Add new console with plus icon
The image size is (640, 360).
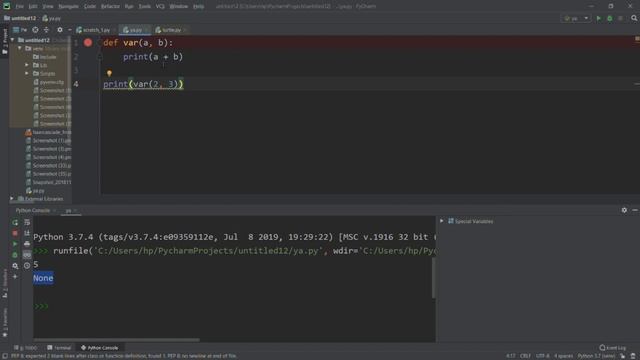pyautogui.click(x=15, y=277)
